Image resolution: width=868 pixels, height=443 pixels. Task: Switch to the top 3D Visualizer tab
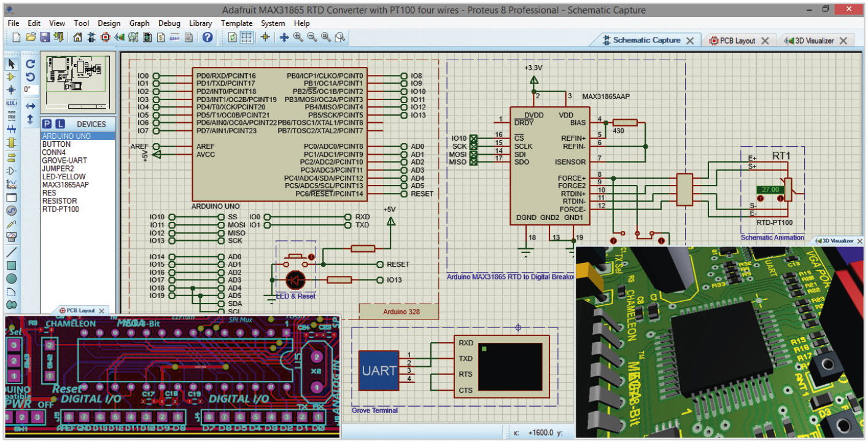[813, 41]
